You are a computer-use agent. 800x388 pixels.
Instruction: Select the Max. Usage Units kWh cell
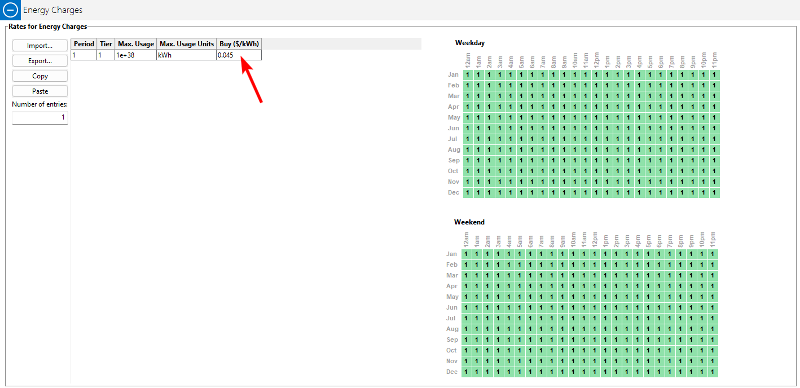point(186,55)
